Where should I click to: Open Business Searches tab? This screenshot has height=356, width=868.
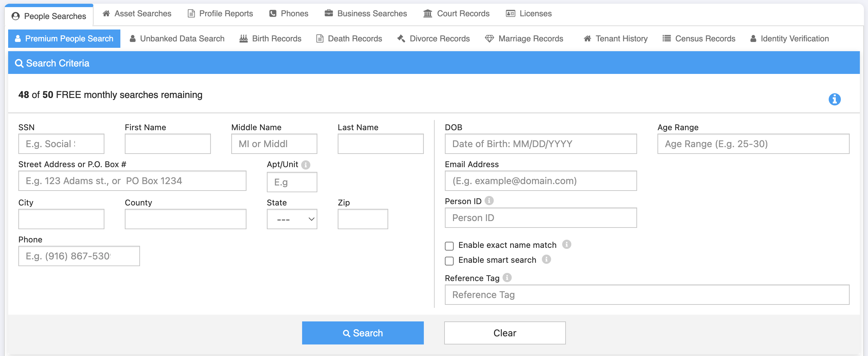(x=366, y=14)
